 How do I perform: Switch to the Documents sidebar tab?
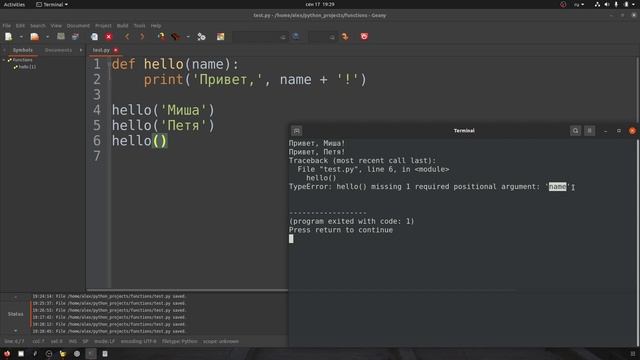click(x=58, y=50)
